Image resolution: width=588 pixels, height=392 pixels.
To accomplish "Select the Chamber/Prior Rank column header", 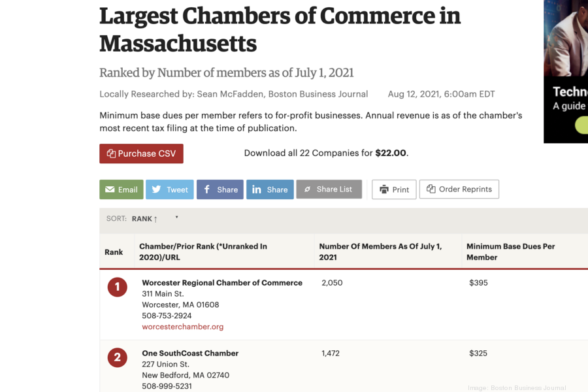I will click(203, 252).
